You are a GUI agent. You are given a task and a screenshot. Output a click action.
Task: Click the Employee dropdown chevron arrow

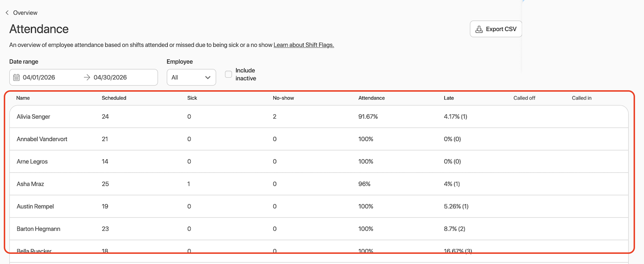(208, 77)
